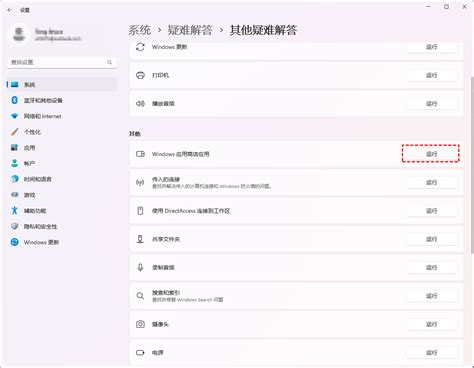Click the printer icon in the 打印机 row
Screen dimensions: 474x368
(140, 75)
